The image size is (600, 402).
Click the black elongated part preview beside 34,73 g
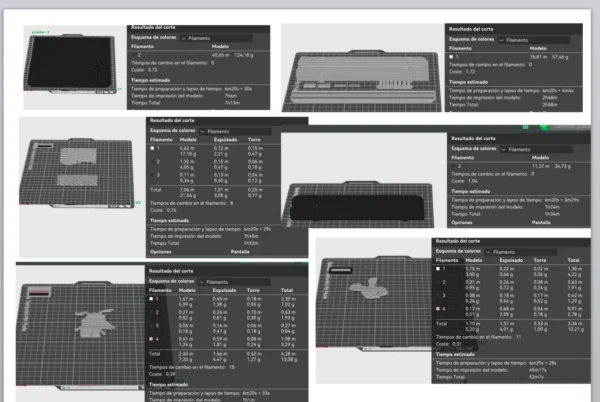(357, 208)
